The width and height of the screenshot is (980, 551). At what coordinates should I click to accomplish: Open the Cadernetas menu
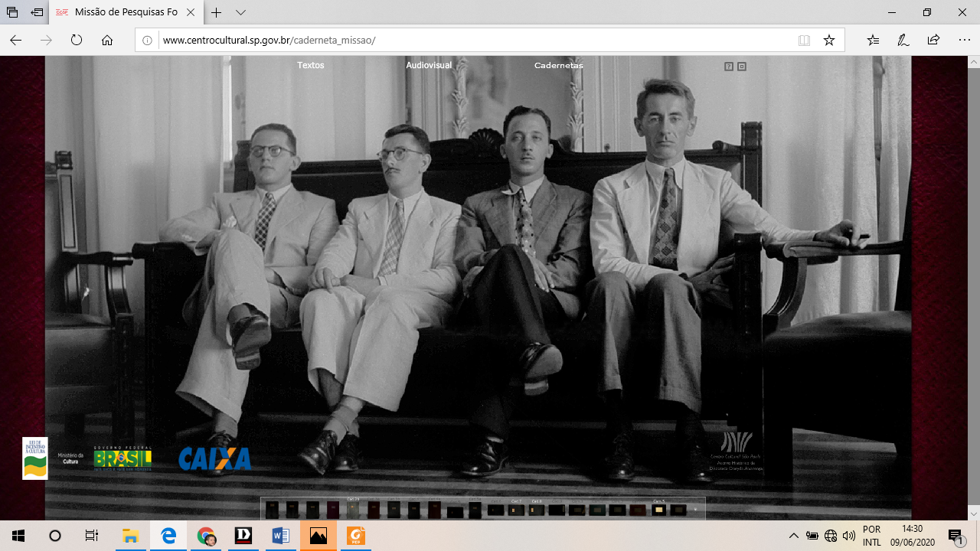tap(558, 66)
